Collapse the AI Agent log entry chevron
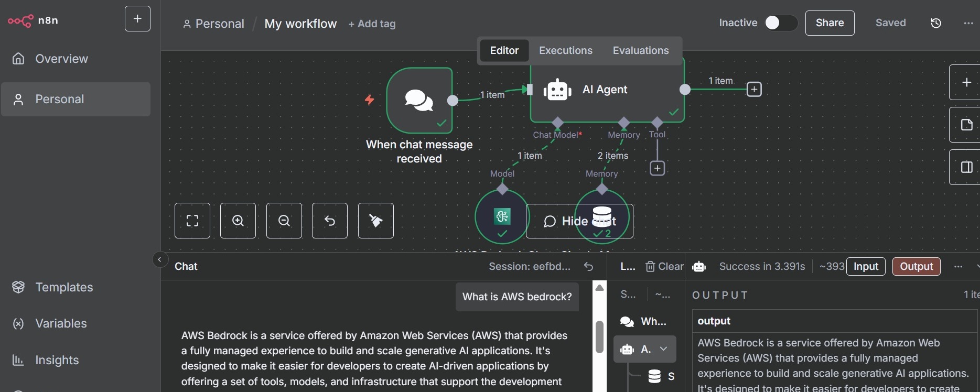980x392 pixels. [663, 349]
